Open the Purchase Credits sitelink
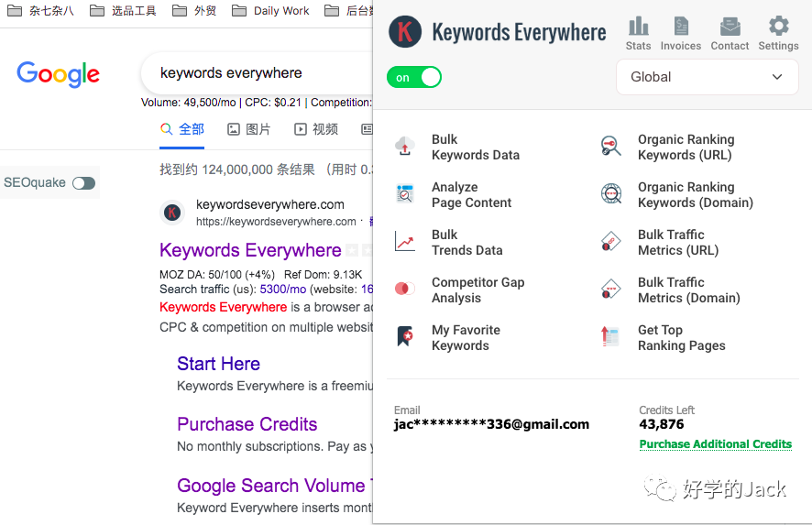The height and width of the screenshot is (525, 812). 247,424
